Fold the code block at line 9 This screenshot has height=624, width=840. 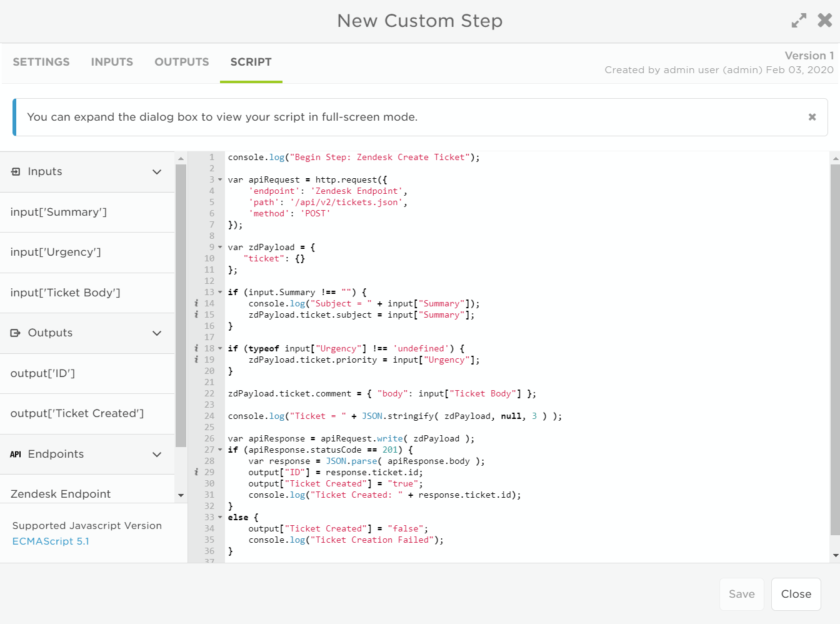(x=220, y=247)
